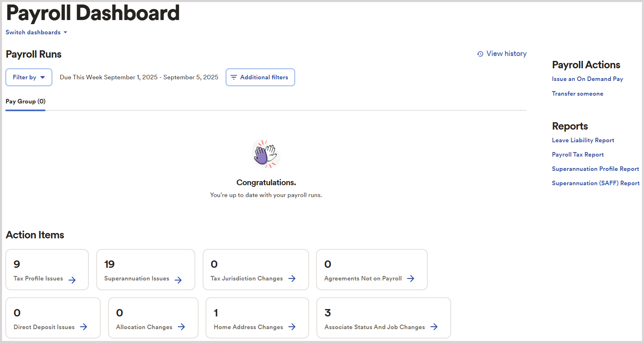Click the arrow icon for Home Address Changes
Screen dimensions: 644x343
point(292,327)
